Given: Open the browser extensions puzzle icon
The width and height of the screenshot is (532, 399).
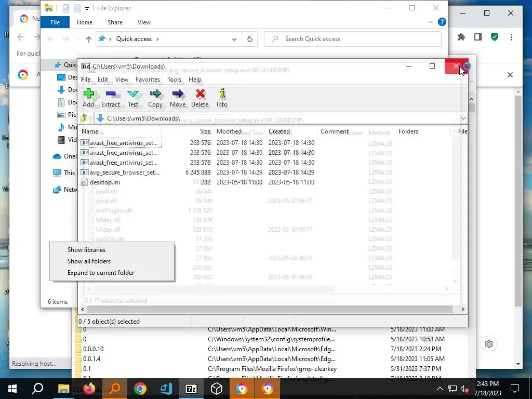Looking at the screenshot, I should coord(461,37).
